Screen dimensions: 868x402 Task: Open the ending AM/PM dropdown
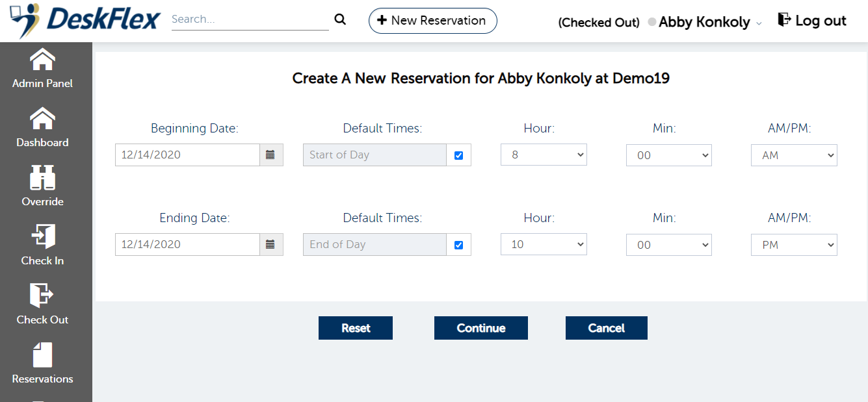pyautogui.click(x=794, y=245)
